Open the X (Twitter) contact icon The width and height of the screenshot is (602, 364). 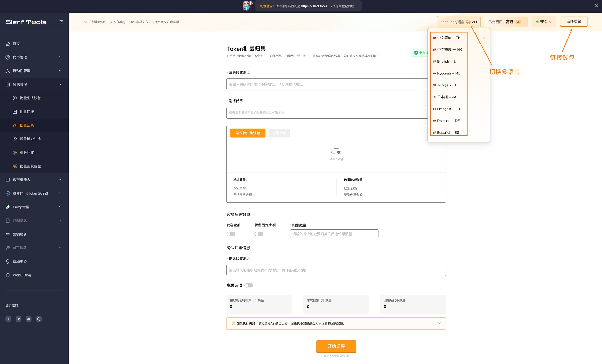(x=8, y=319)
